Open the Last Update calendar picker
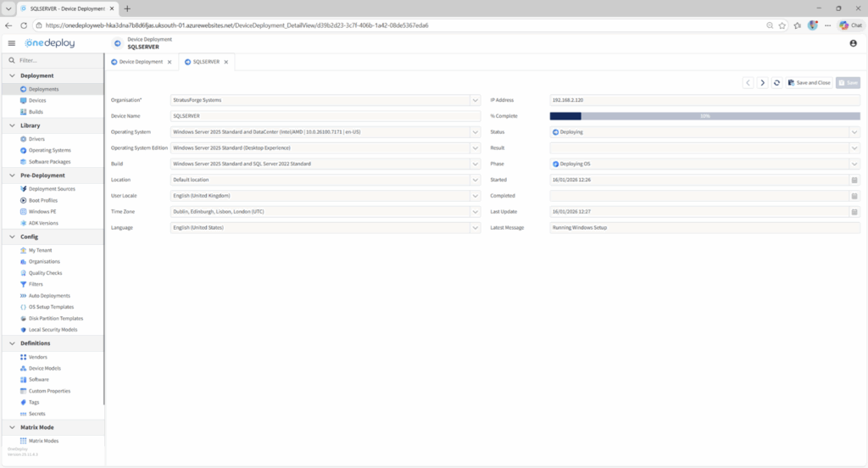868x468 pixels. pos(854,212)
